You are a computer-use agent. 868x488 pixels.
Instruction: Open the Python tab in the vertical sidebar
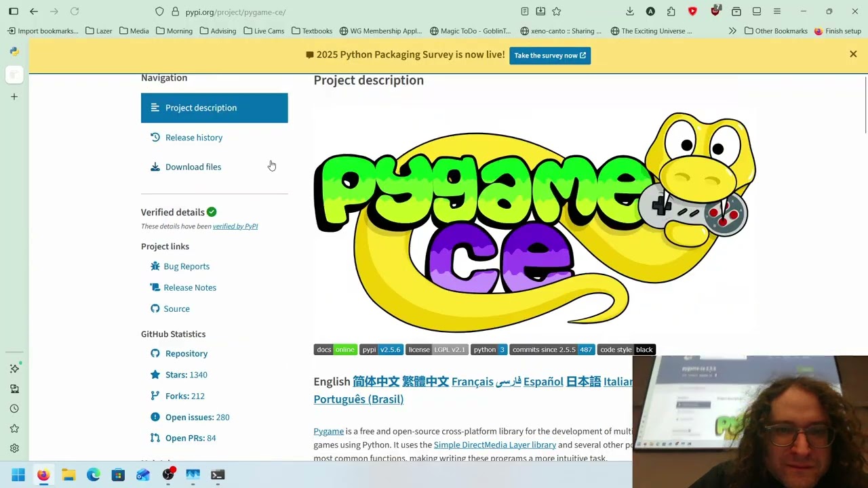(14, 52)
